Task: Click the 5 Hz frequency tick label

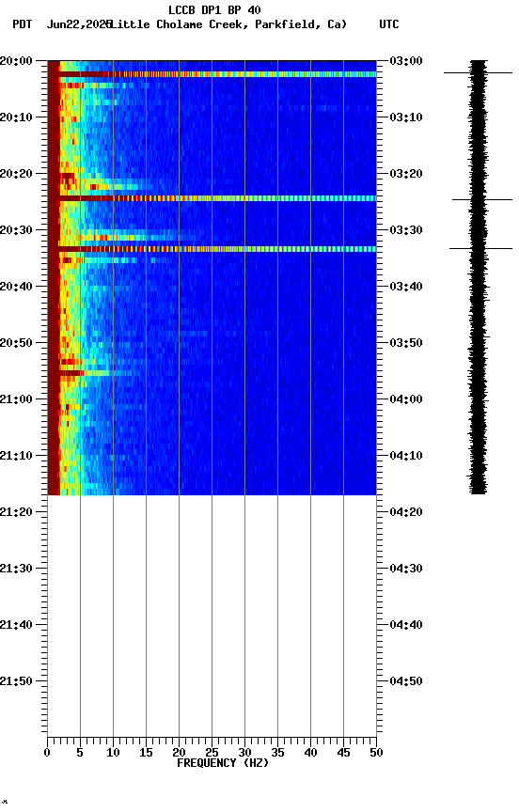Action: pyautogui.click(x=80, y=754)
